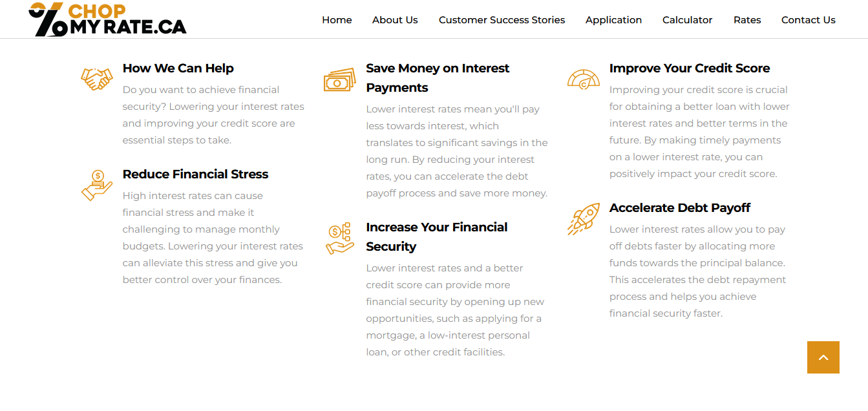Click the Save Money on Interest Payments heading
The width and height of the screenshot is (868, 411).
438,78
